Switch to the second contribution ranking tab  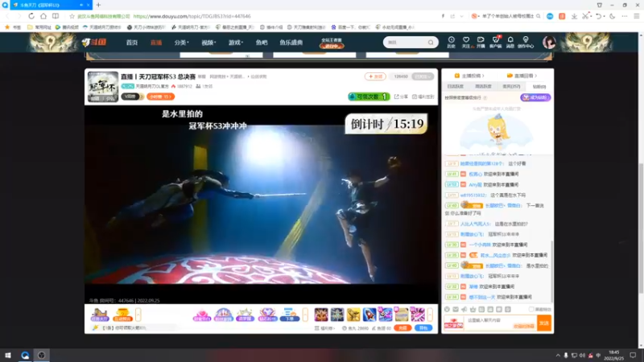[x=483, y=86]
